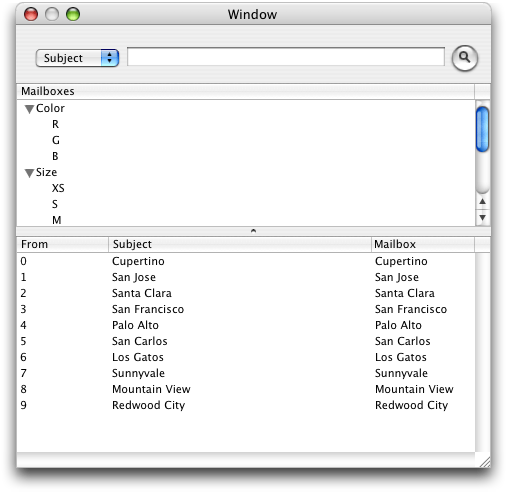Click the window resize corner grip
Viewport: 507px width, 492px height.
pos(484,462)
